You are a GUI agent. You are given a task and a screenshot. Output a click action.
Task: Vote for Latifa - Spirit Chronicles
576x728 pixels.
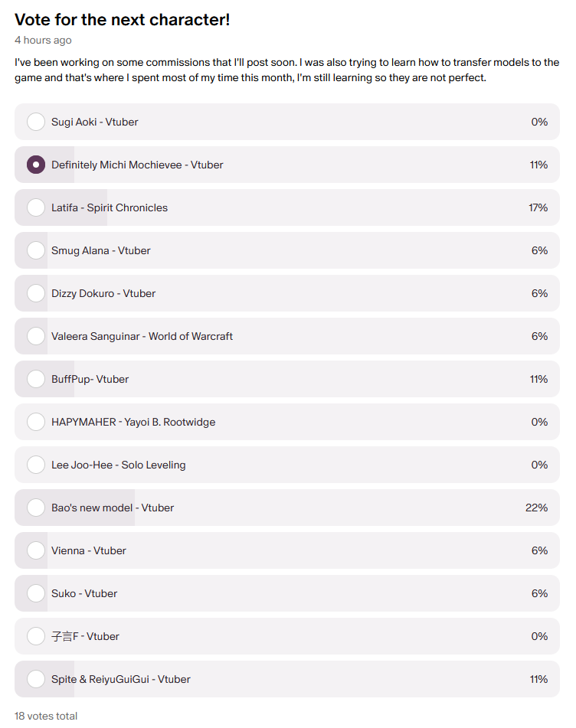point(36,207)
